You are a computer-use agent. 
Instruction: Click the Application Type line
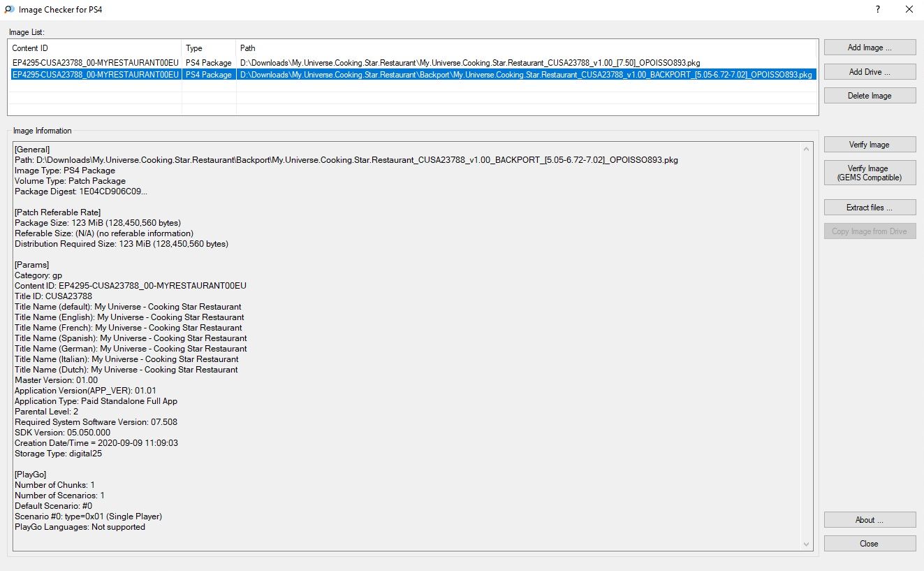[96, 401]
